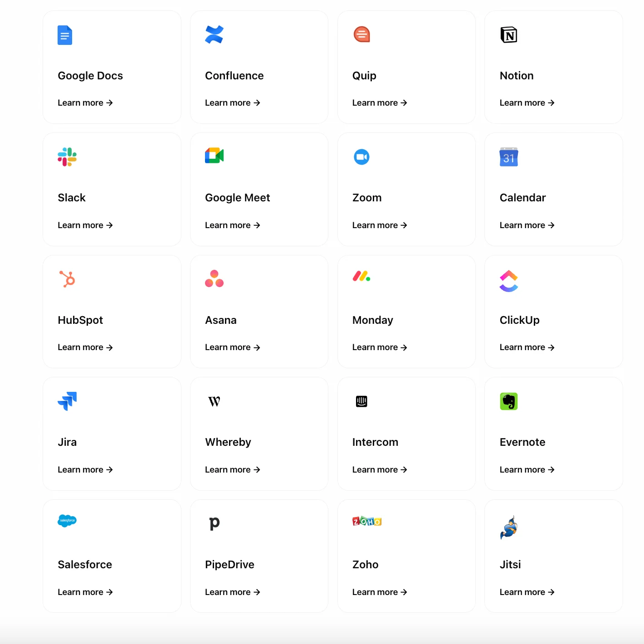
Task: Click the Jitsi logo icon
Action: click(x=509, y=527)
